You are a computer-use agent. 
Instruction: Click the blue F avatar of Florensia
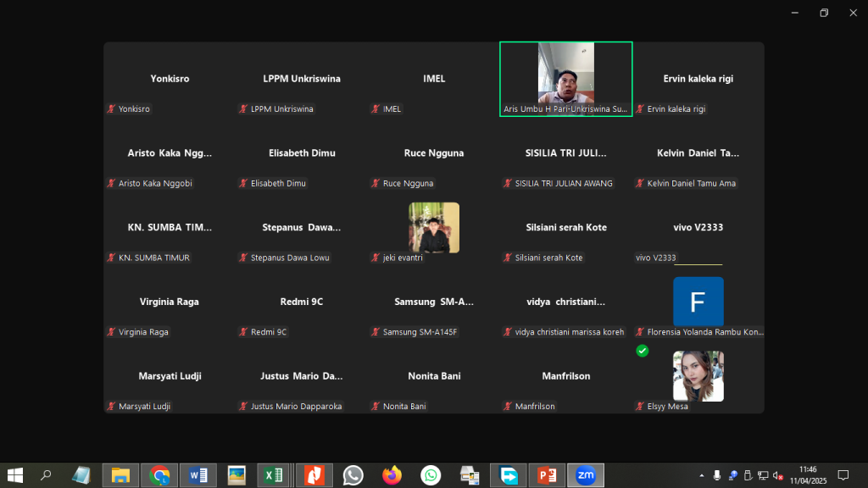(698, 302)
